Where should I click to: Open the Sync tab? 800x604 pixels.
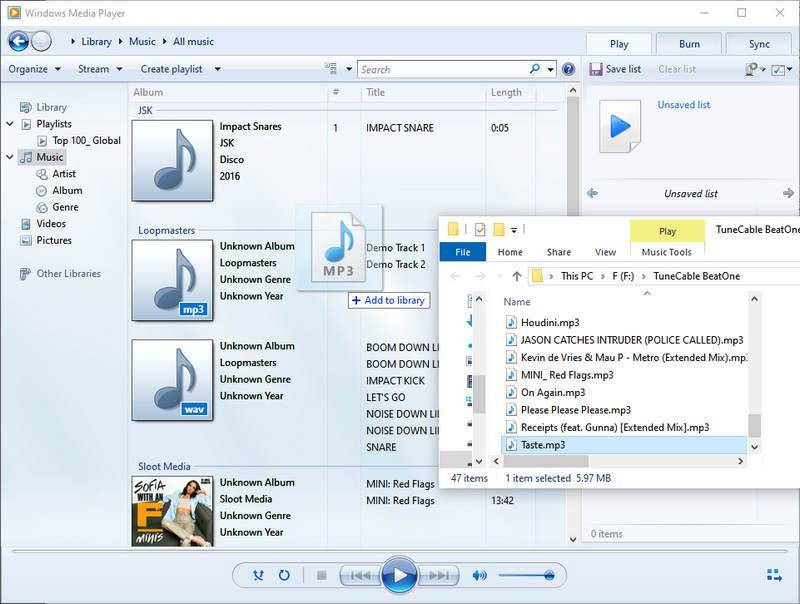tap(759, 44)
